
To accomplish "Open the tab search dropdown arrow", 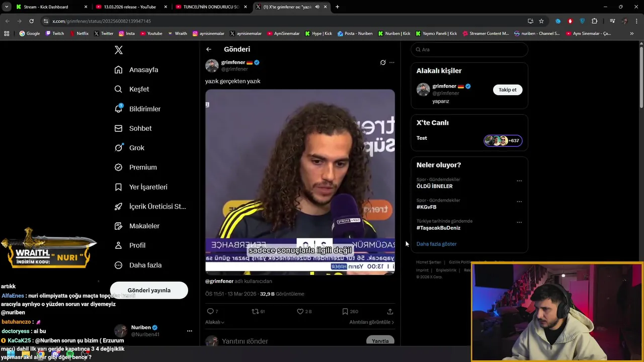I will pyautogui.click(x=7, y=7).
